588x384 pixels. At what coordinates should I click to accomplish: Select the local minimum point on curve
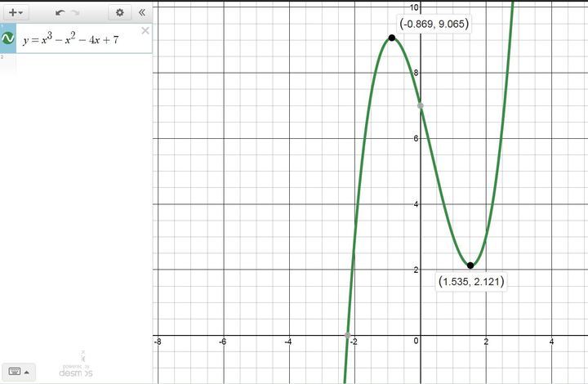(x=470, y=266)
